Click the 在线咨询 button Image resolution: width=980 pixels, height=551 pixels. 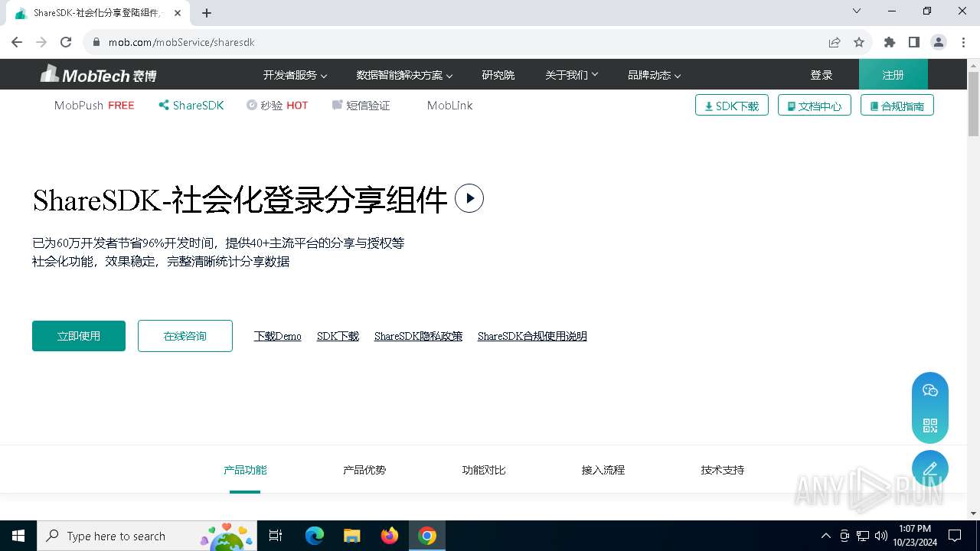point(185,336)
